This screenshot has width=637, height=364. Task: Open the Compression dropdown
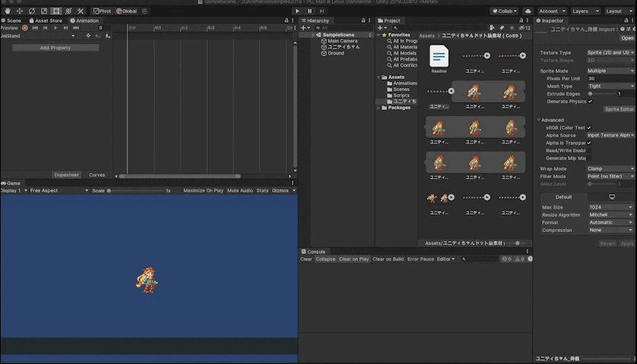click(610, 230)
